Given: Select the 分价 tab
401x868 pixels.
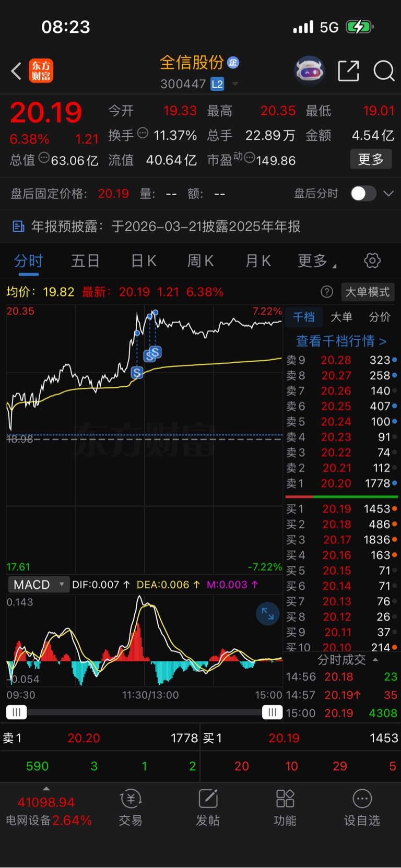Looking at the screenshot, I should coord(380,317).
